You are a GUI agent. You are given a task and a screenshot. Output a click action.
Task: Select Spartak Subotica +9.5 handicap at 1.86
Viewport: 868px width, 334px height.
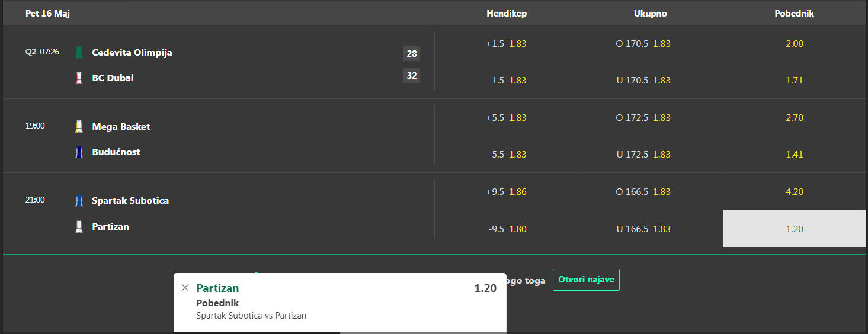507,191
